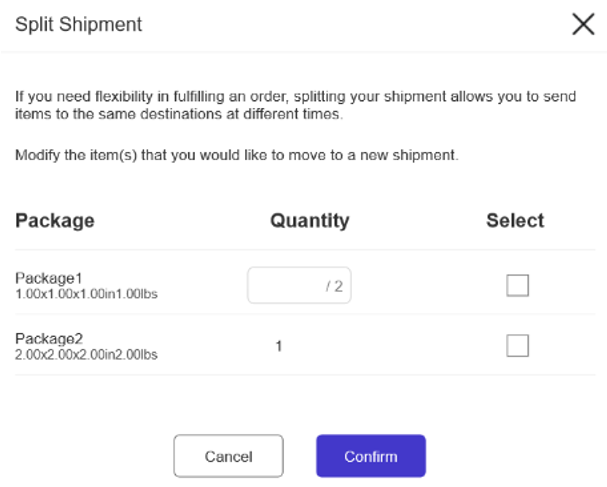Screen dimensions: 607x487
Task: Select the Package2 name label
Action: click(x=49, y=339)
